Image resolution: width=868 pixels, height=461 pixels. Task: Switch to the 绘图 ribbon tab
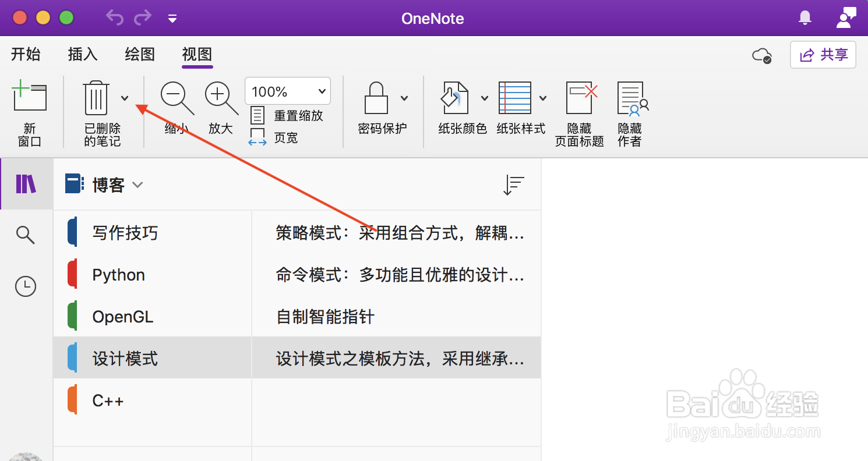(140, 54)
